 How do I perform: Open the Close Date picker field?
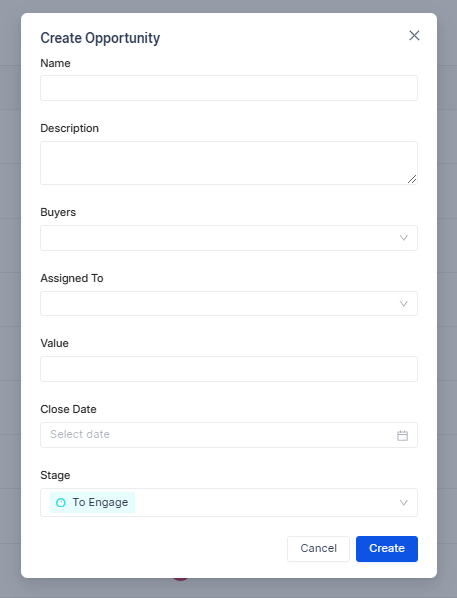tap(229, 435)
